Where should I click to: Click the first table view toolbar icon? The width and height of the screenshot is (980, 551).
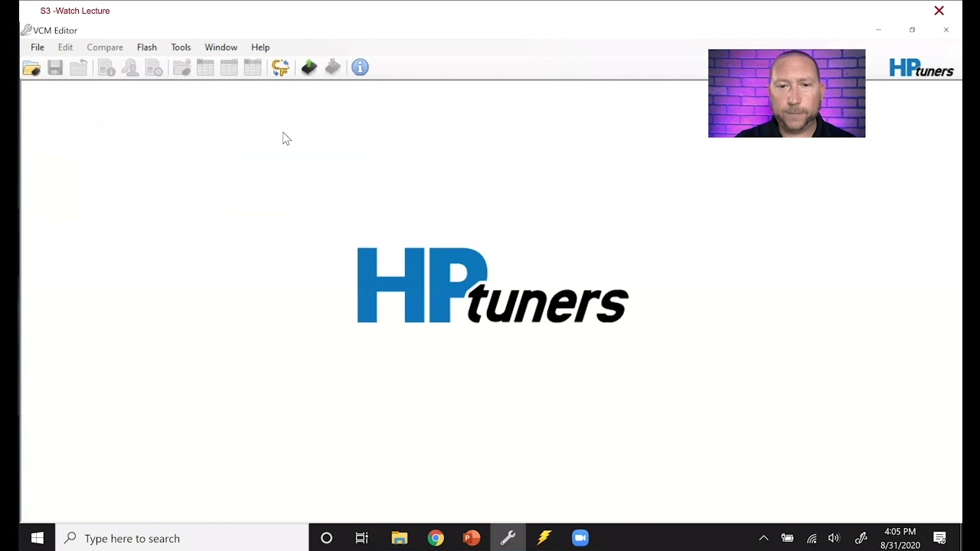coord(205,68)
